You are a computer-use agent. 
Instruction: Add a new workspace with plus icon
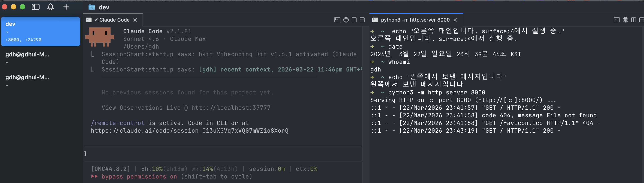(x=66, y=7)
